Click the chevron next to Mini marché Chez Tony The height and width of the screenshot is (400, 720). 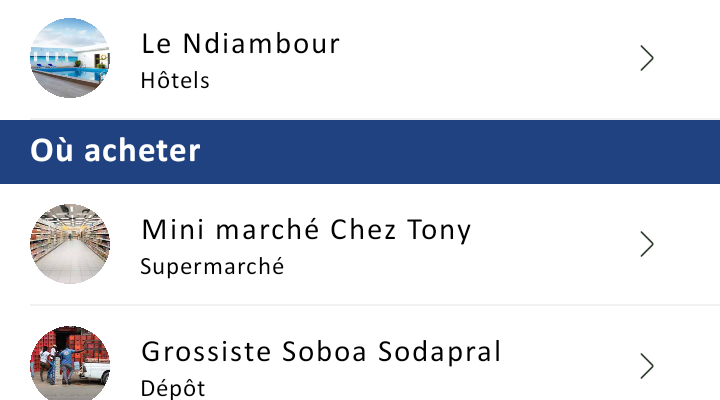647,244
